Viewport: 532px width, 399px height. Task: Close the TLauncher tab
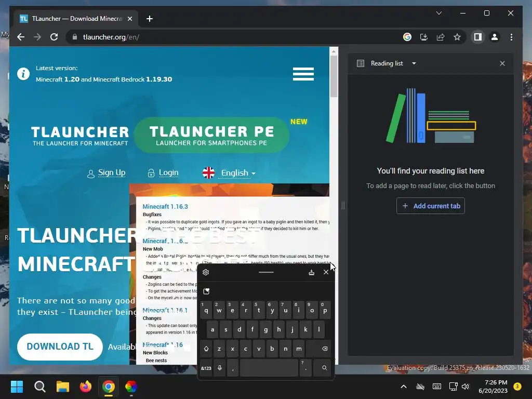tap(129, 19)
